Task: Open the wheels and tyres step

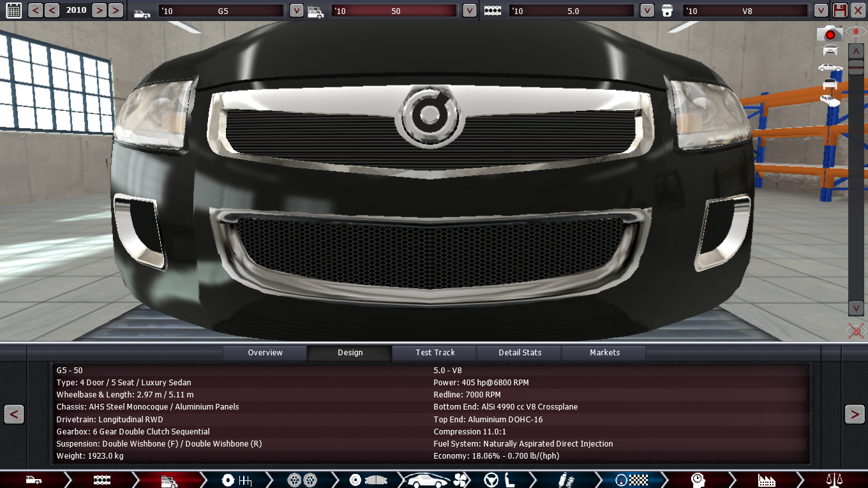Action: [302, 480]
